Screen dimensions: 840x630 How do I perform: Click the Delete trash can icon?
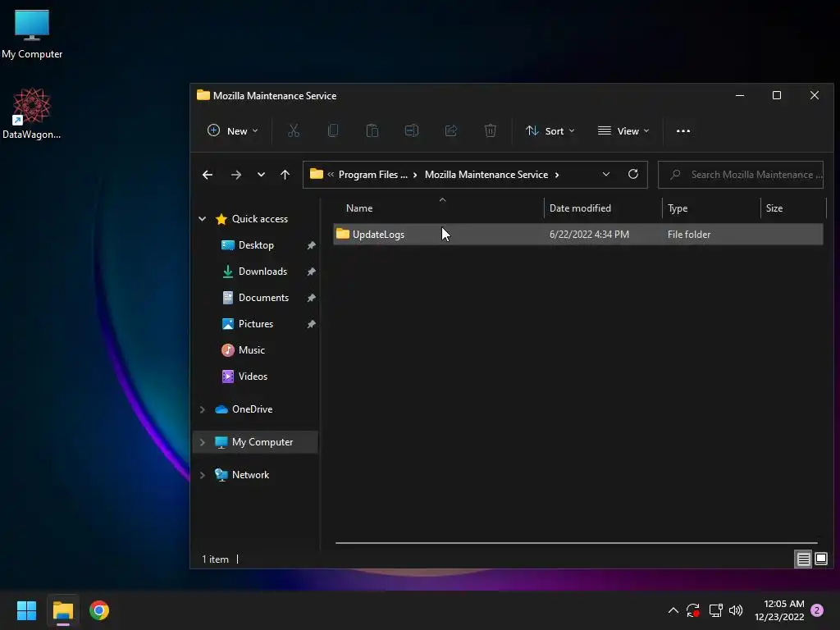coord(491,130)
